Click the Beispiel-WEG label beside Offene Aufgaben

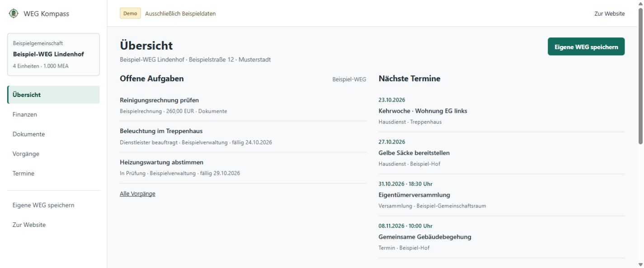click(x=349, y=79)
